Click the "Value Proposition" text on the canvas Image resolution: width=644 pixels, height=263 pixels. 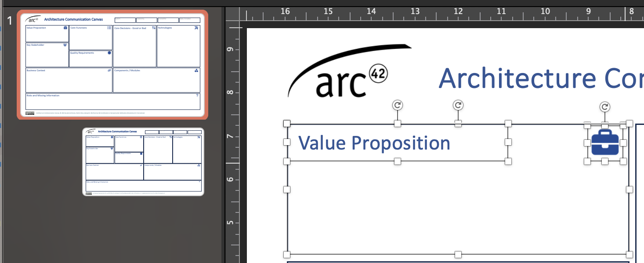click(374, 143)
